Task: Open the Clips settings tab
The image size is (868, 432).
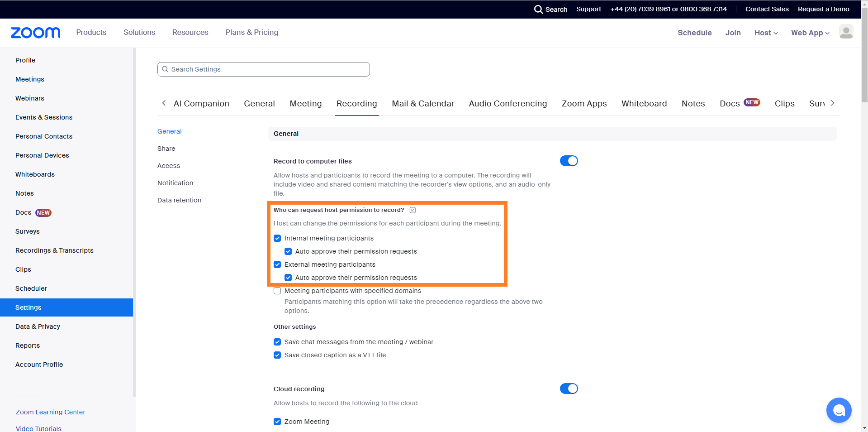Action: (x=785, y=104)
